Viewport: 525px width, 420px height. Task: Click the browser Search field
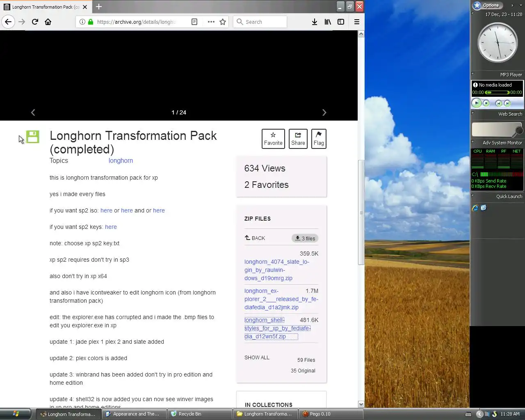pyautogui.click(x=260, y=22)
